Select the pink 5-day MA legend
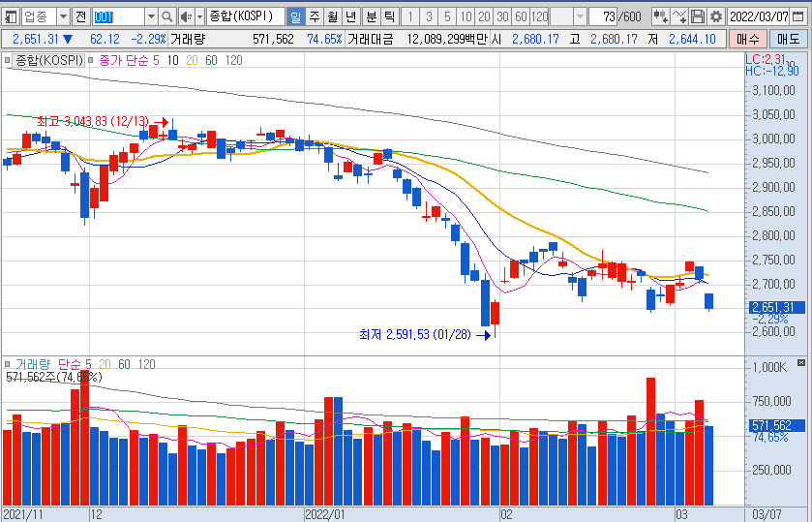 coord(156,60)
